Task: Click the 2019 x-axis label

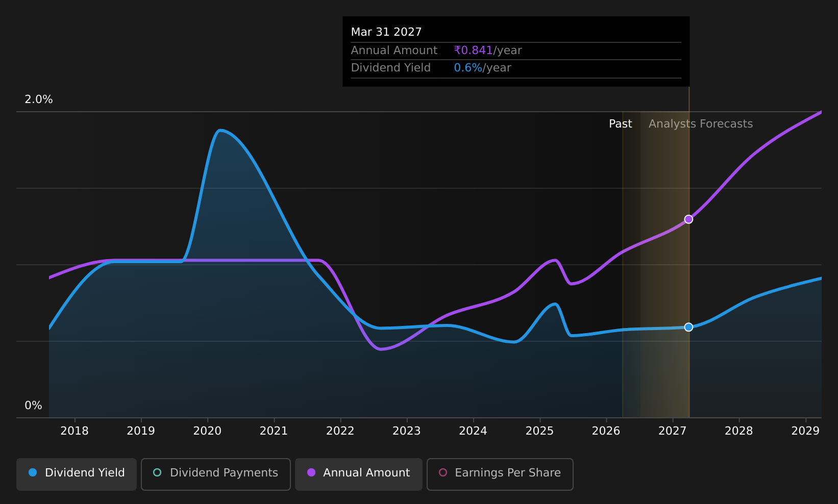Action: pos(141,431)
